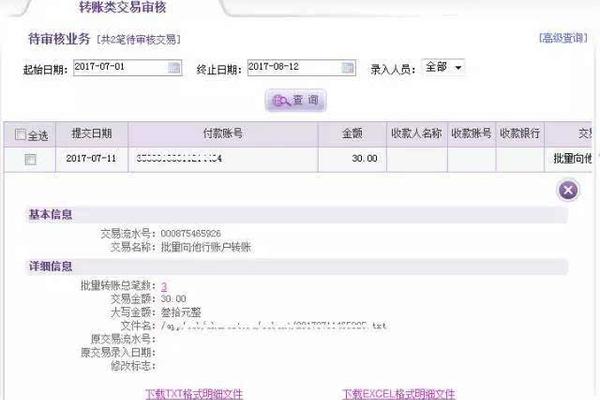Tick the checkbox for the 2017-07-11 row
The height and width of the screenshot is (400, 600).
pos(30,159)
